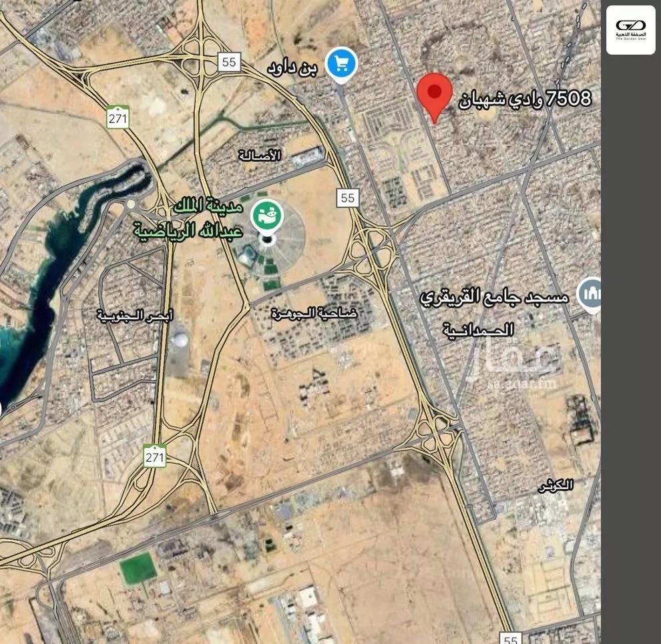Click the بن داود store label
Viewport: 661px width, 644px height.
tap(292, 68)
